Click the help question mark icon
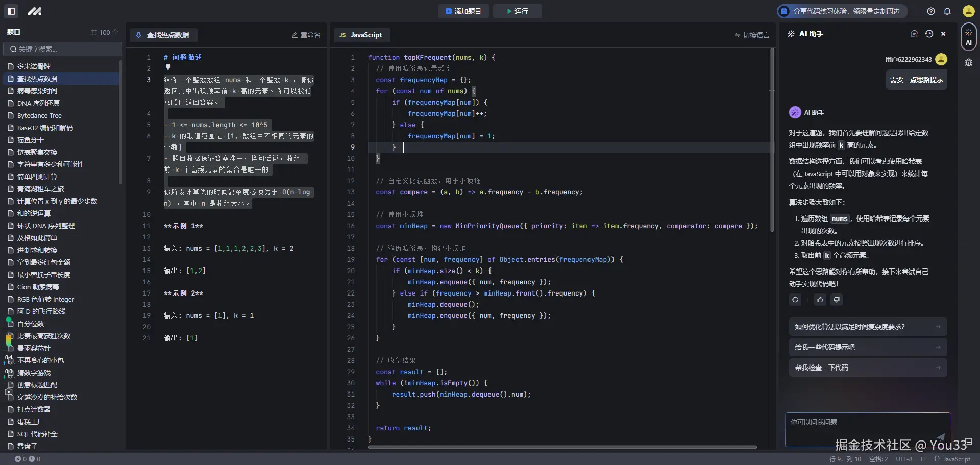The image size is (980, 465). point(931,11)
